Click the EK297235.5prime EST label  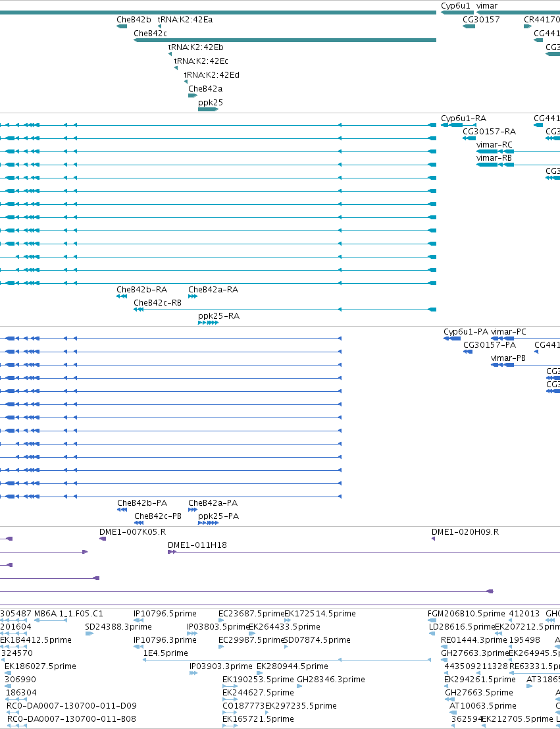(x=301, y=706)
